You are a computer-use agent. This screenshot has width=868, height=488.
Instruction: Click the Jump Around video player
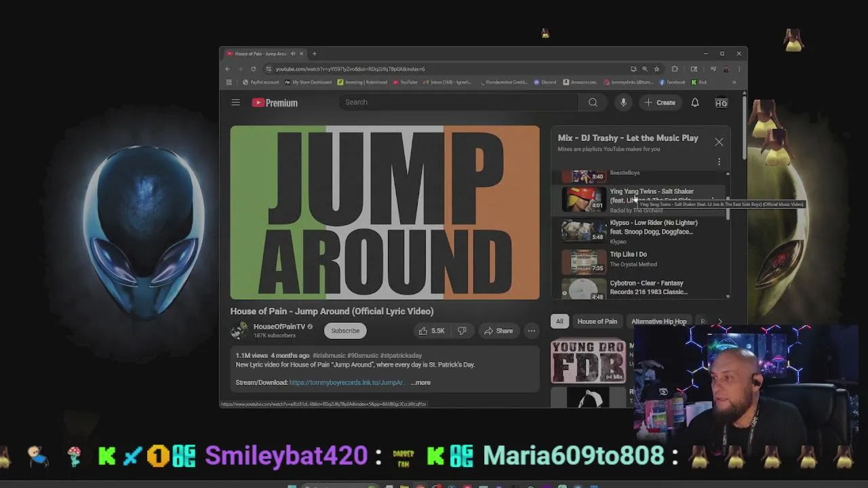click(x=385, y=212)
